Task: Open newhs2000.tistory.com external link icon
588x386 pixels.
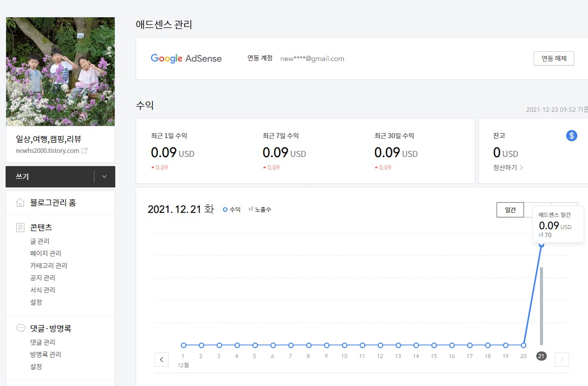Action: (x=85, y=150)
